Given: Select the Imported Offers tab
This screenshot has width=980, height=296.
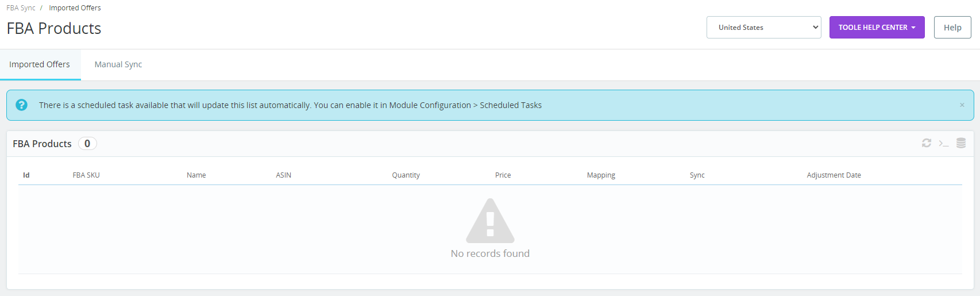Looking at the screenshot, I should tap(40, 64).
